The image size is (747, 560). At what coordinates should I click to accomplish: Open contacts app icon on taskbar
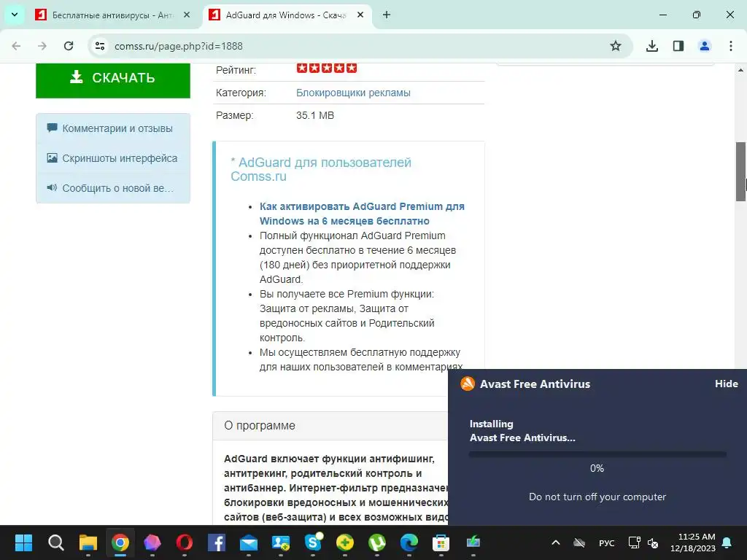[281, 542]
